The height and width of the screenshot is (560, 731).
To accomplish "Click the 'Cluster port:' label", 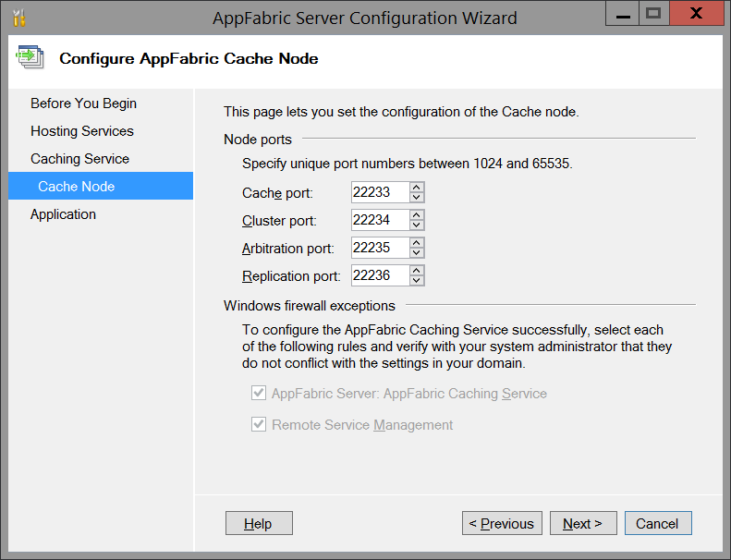I will click(279, 221).
